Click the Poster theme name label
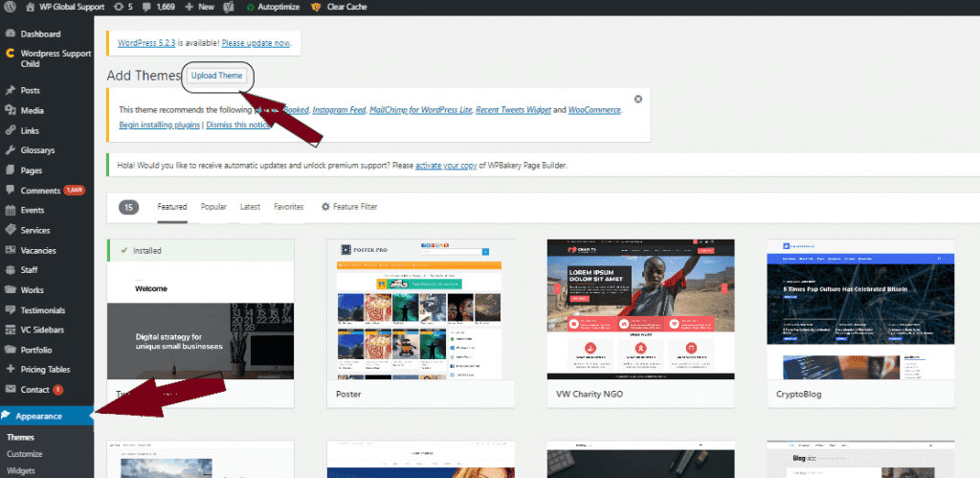980x478 pixels. click(x=348, y=394)
